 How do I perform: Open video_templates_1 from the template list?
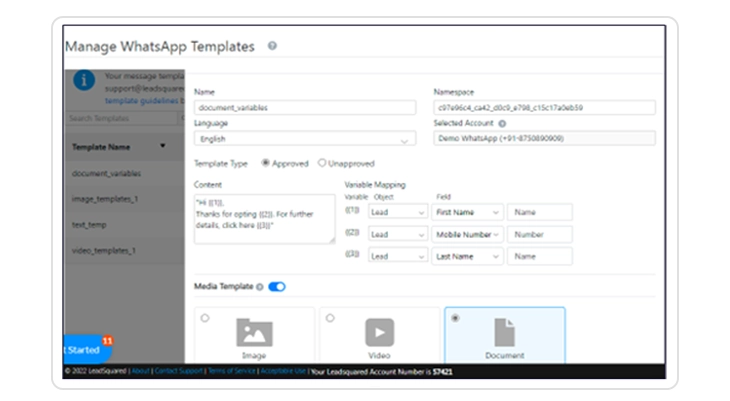point(104,250)
